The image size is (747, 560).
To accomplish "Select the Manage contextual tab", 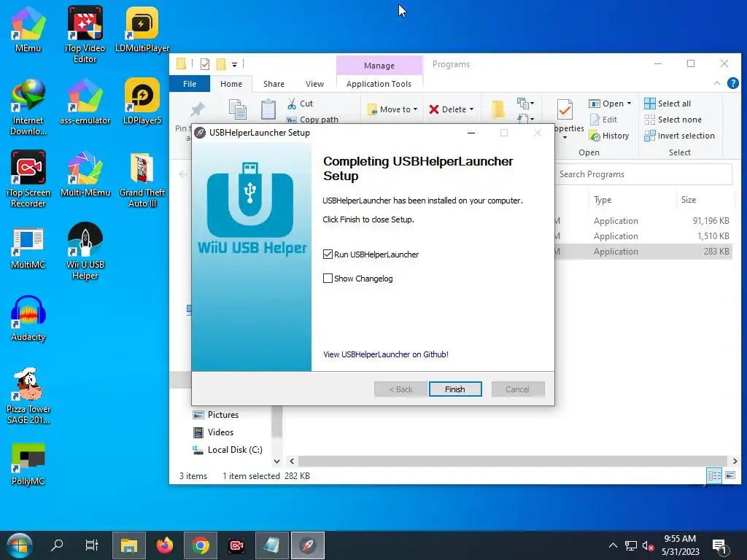I will (x=379, y=66).
